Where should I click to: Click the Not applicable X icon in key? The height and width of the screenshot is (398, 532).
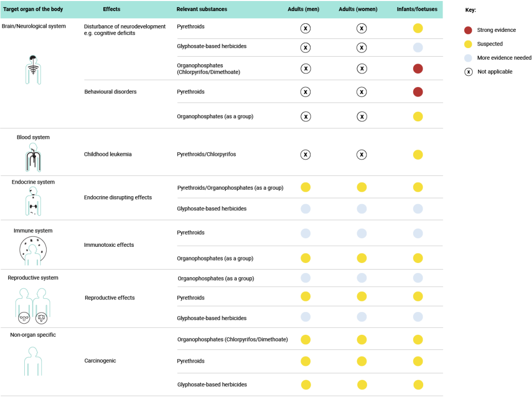coord(469,72)
